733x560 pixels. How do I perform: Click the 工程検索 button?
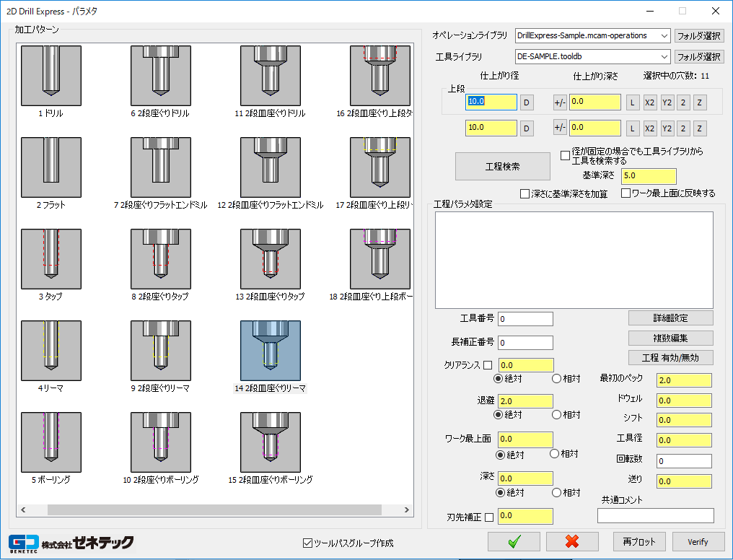503,167
